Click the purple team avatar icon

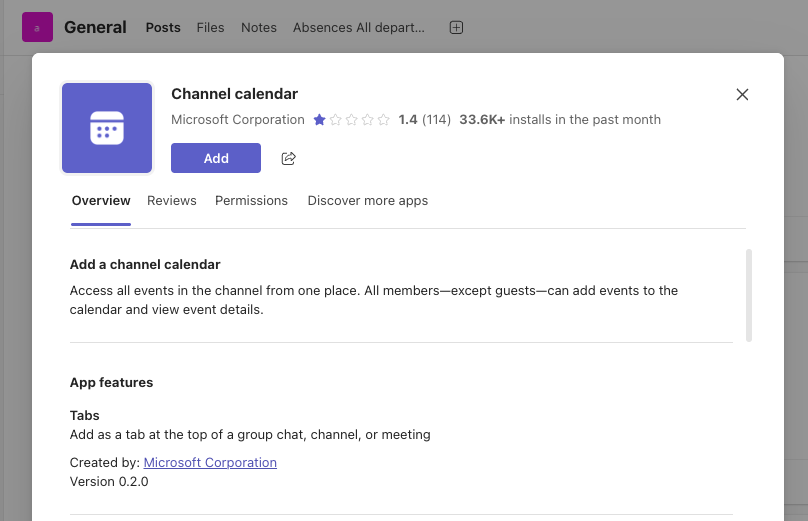[37, 28]
